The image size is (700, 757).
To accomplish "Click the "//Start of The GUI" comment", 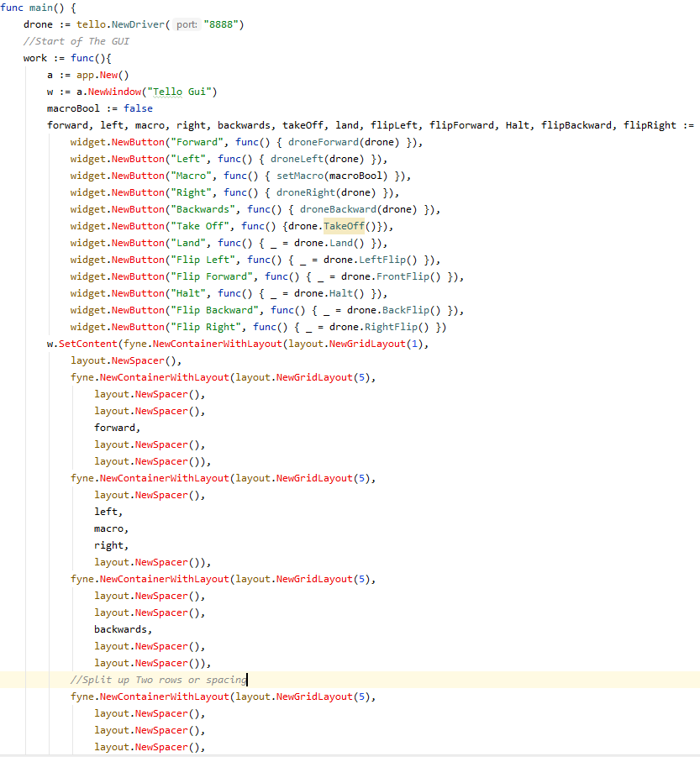I will coord(76,41).
